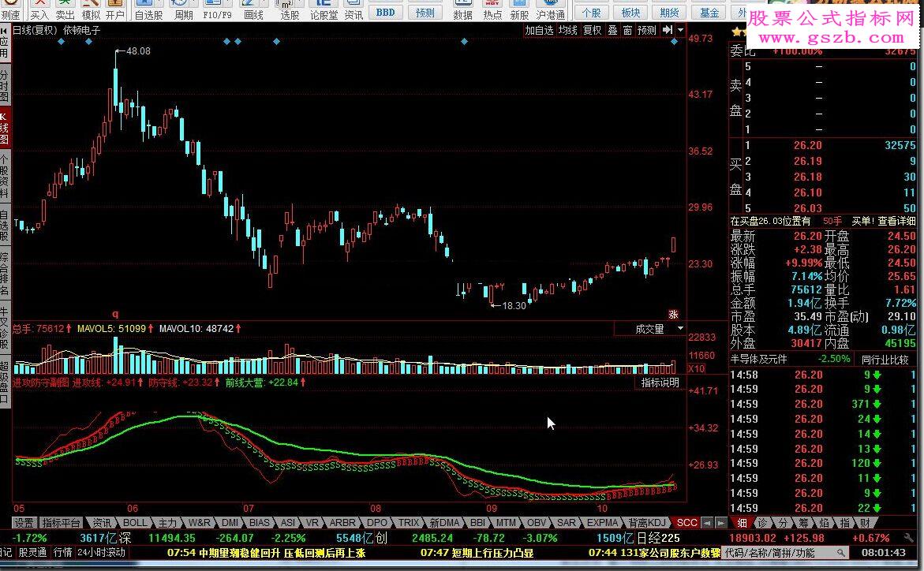Click the 期货 top category button
924x571 pixels.
point(669,13)
